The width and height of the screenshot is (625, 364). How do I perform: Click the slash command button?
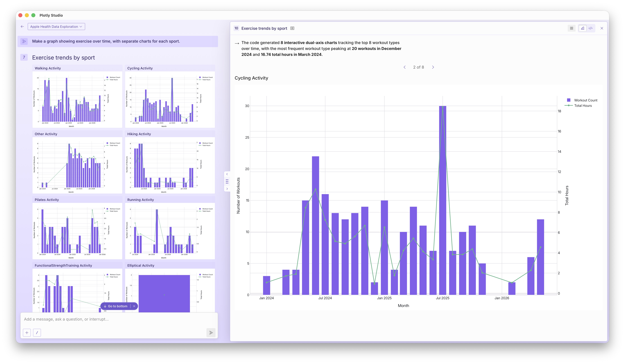(37, 333)
